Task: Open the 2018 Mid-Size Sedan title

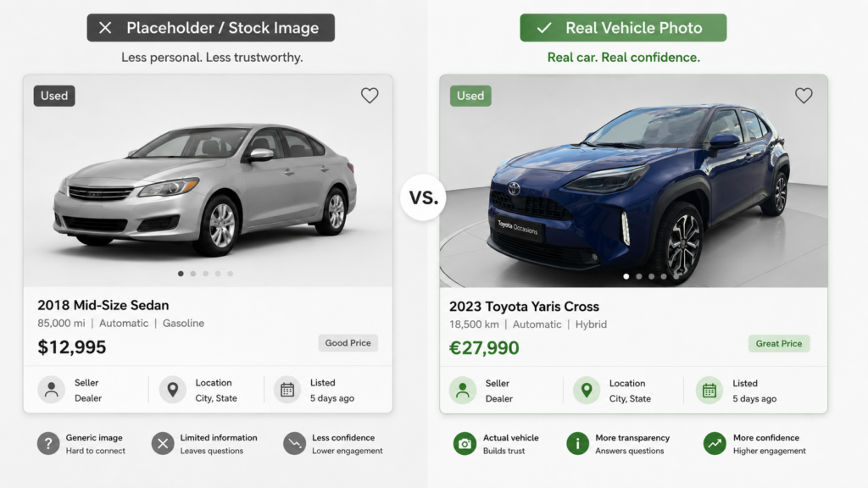Action: pyautogui.click(x=103, y=305)
